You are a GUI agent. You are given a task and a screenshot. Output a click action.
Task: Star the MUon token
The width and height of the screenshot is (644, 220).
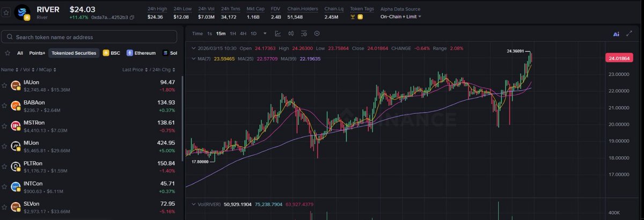coord(4,146)
